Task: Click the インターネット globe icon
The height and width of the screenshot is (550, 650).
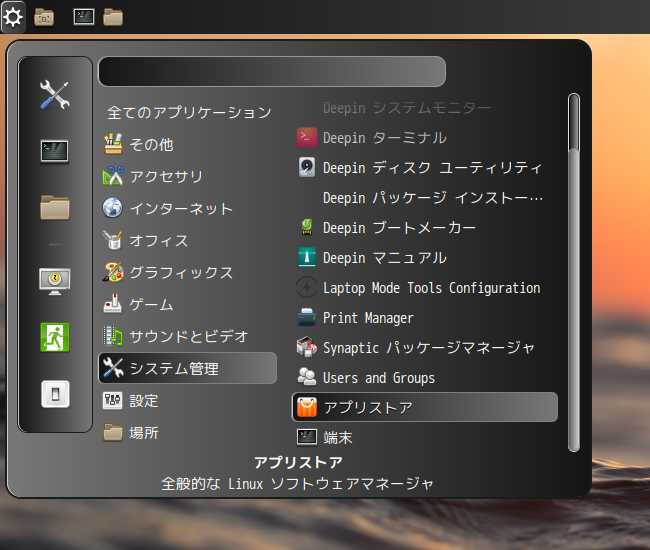Action: 113,208
